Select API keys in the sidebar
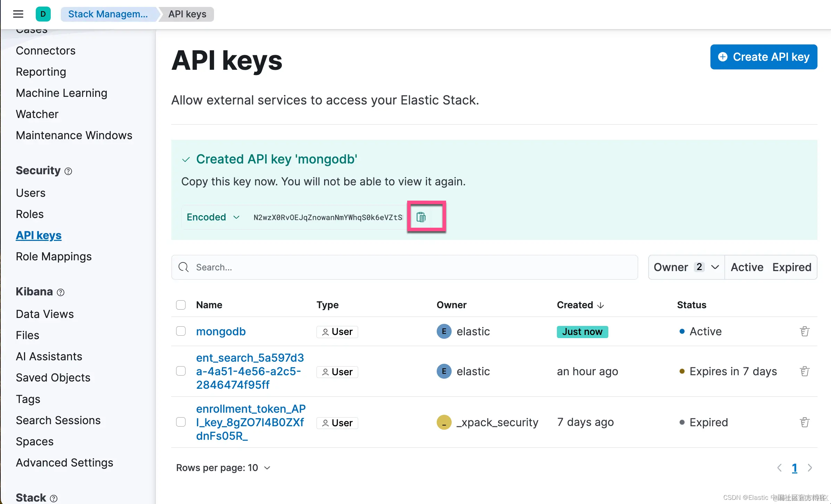Image resolution: width=831 pixels, height=504 pixels. click(39, 235)
